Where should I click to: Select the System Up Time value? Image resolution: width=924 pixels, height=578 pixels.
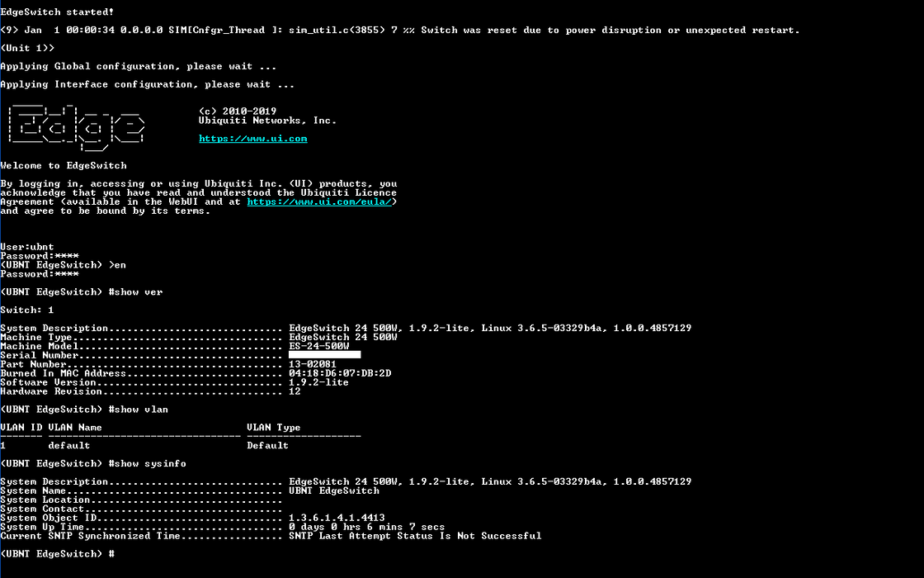point(366,527)
